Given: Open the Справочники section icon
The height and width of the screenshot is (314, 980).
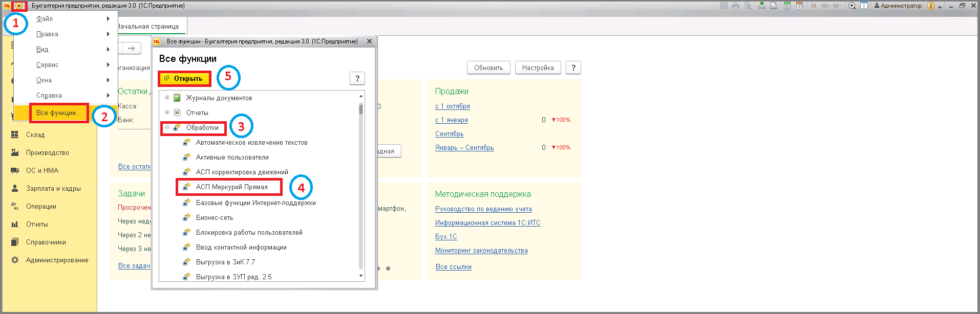Looking at the screenshot, I should coord(15,242).
